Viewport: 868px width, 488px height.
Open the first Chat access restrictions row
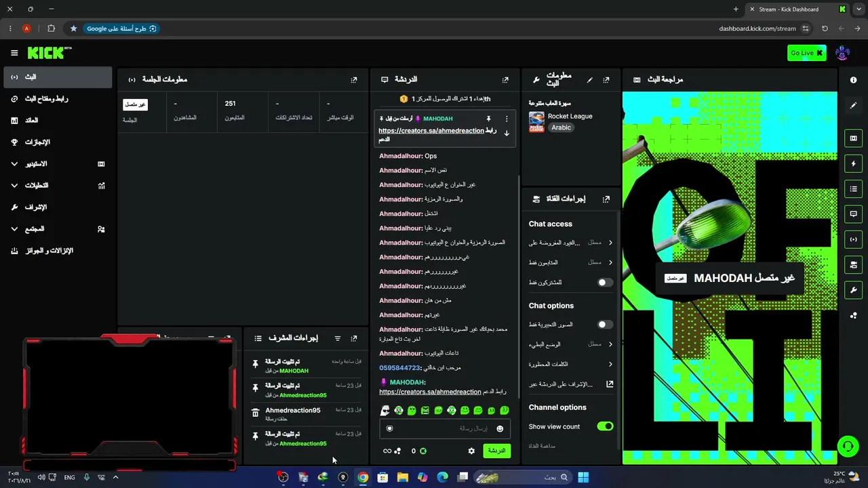point(571,243)
